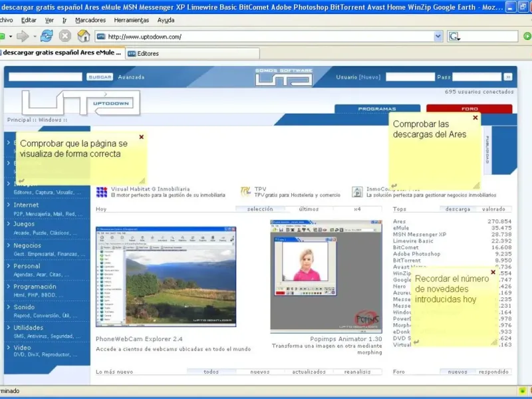Click the Pass input field
The image size is (532, 399).
477,77
